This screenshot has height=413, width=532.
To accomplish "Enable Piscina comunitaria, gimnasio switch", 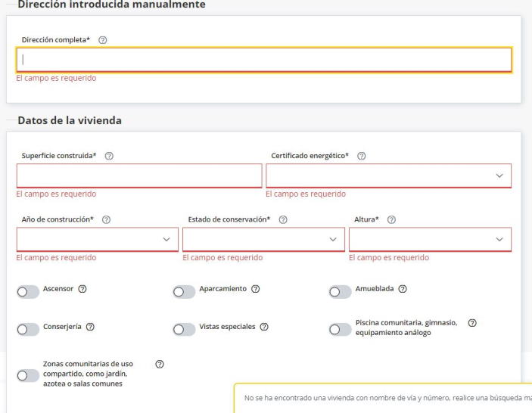I will click(341, 329).
